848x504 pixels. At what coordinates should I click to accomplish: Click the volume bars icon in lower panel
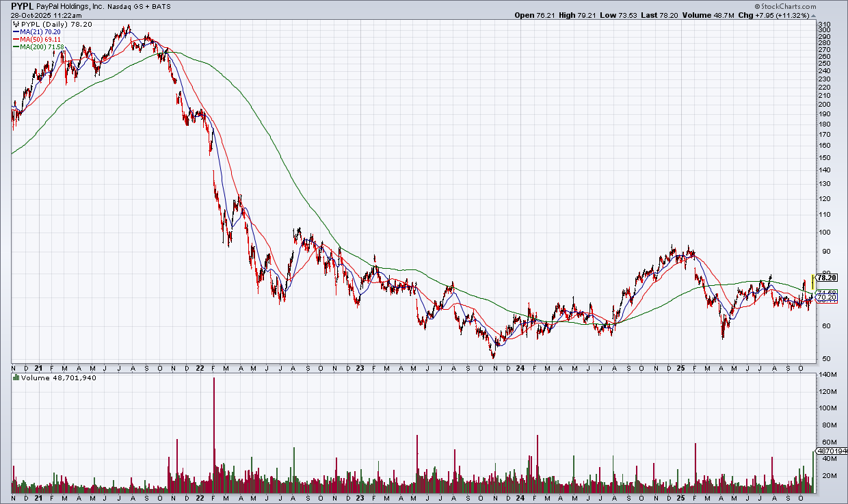pos(14,377)
